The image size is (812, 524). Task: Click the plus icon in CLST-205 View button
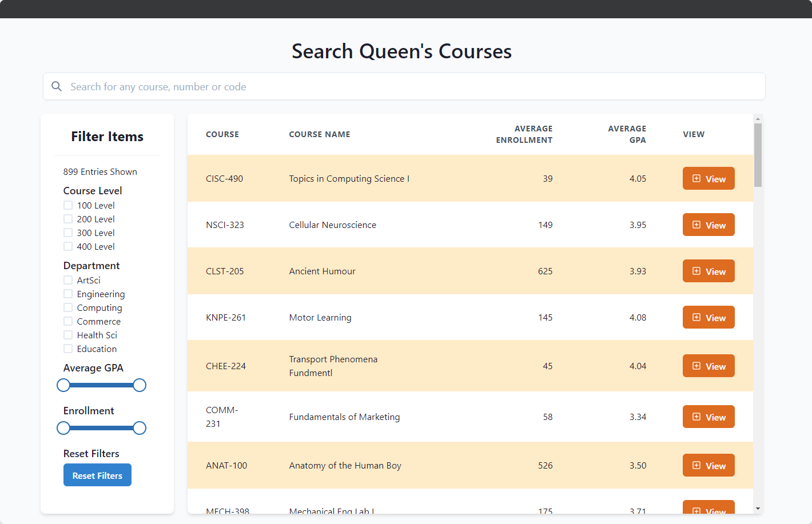[x=696, y=271]
